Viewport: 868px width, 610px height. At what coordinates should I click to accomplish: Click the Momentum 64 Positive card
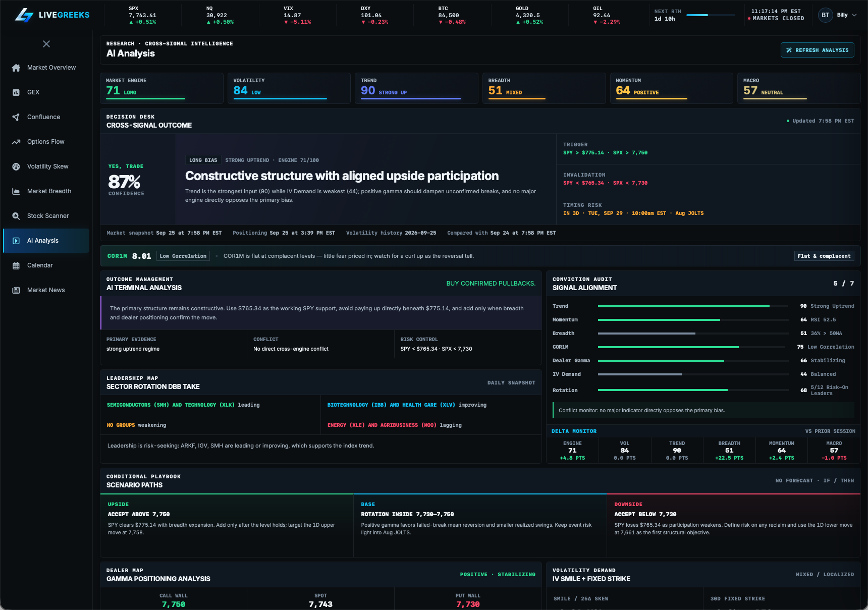tap(671, 88)
